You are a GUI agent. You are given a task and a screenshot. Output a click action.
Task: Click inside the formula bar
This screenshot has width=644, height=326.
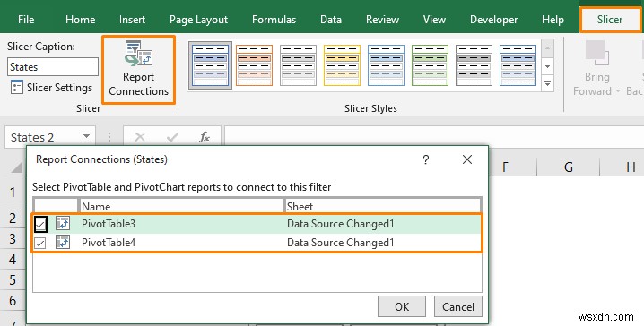pos(434,137)
